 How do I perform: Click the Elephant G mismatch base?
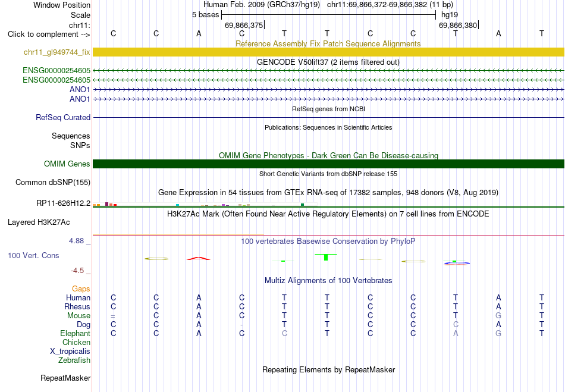click(x=498, y=334)
